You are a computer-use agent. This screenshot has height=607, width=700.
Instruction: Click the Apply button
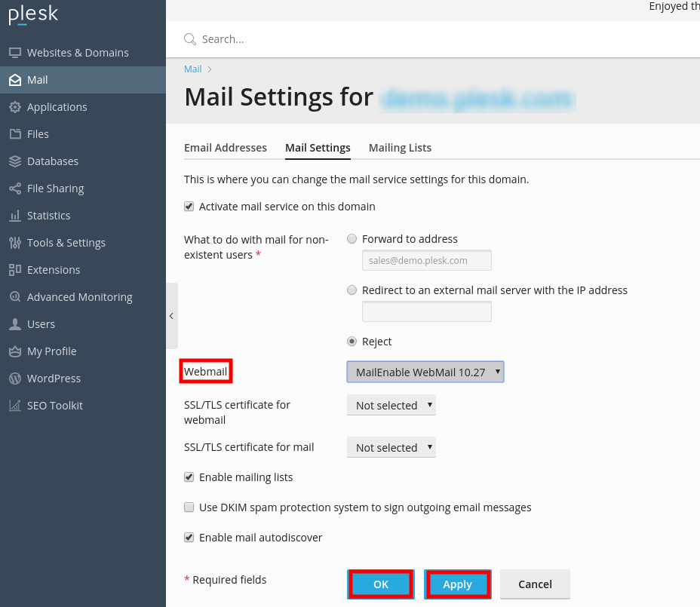coord(458,584)
